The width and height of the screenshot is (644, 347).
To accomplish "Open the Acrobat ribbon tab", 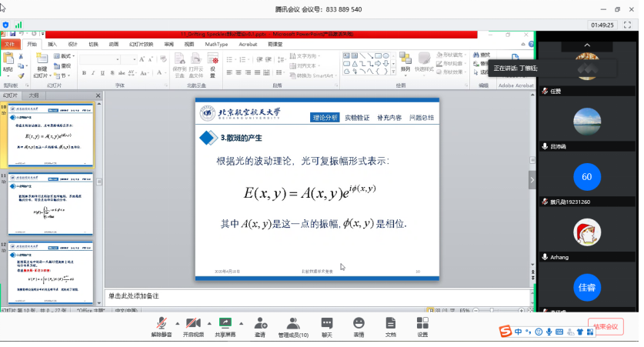I will 248,45.
